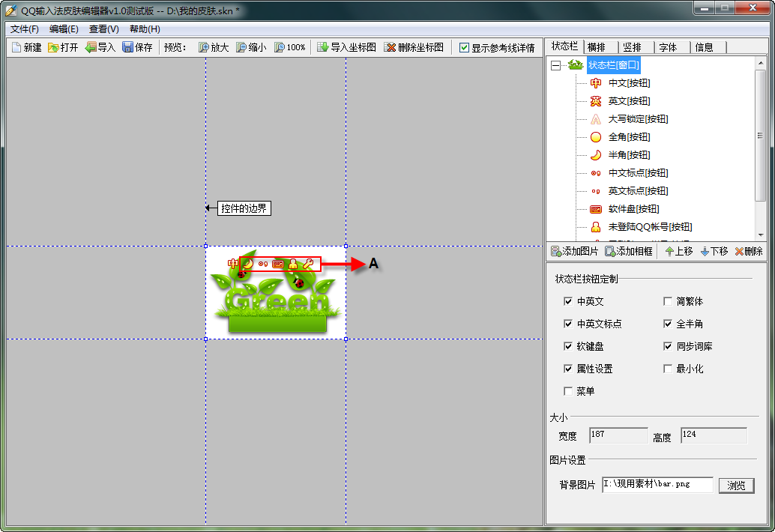The height and width of the screenshot is (532, 775).
Task: Switch to the 横排 tab
Action: [601, 47]
